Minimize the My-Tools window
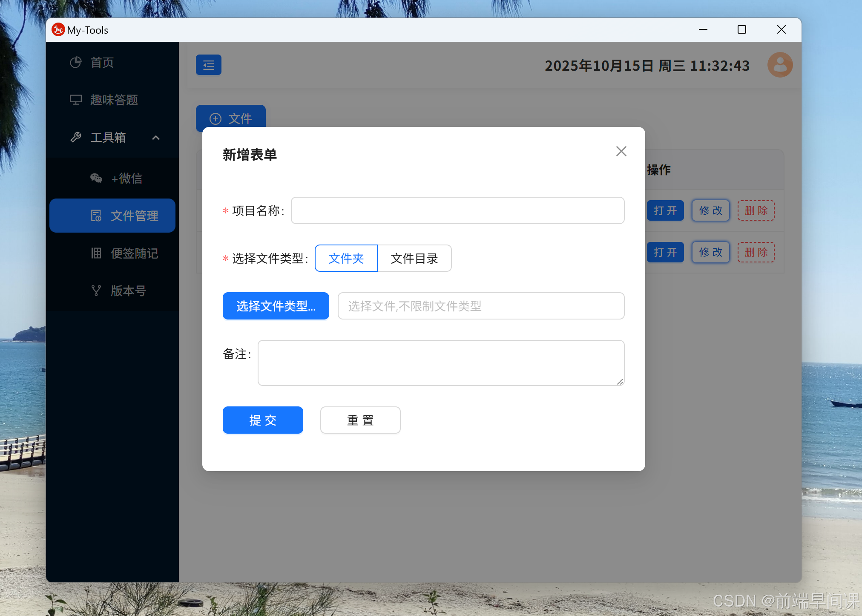Screen dimensions: 862x616 703,29
